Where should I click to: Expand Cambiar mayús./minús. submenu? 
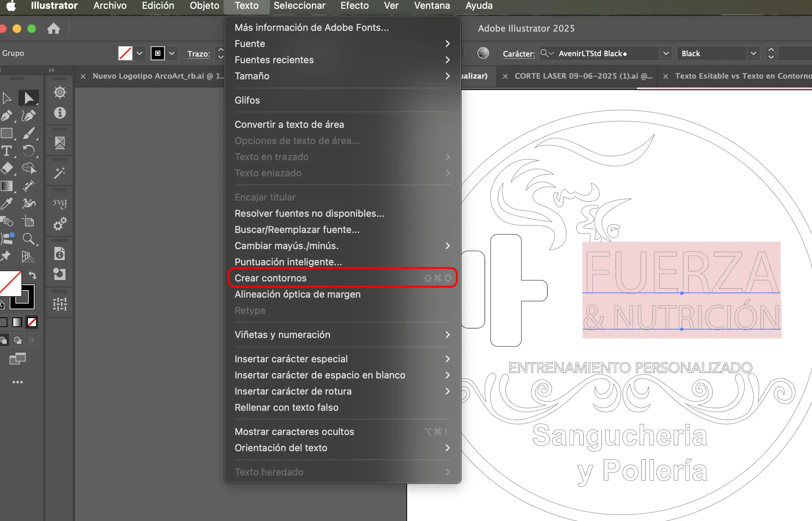coord(342,246)
